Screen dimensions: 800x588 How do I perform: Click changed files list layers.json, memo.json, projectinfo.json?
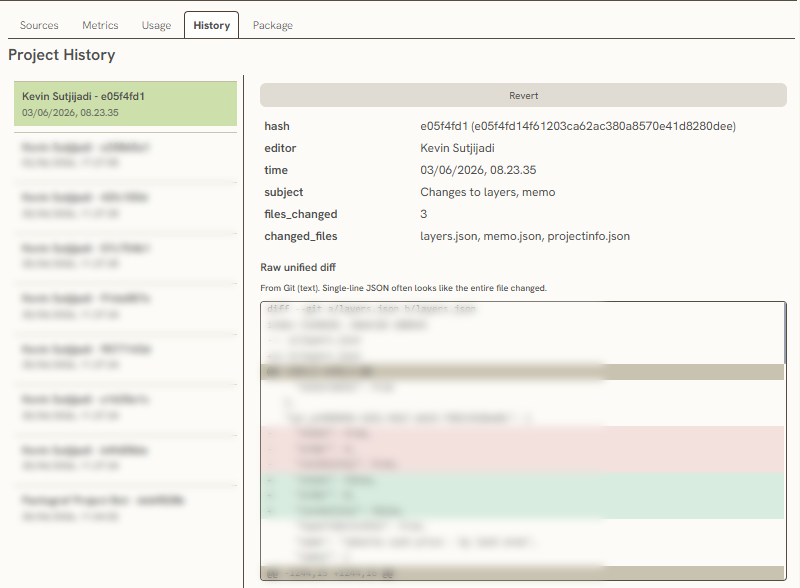click(x=525, y=236)
